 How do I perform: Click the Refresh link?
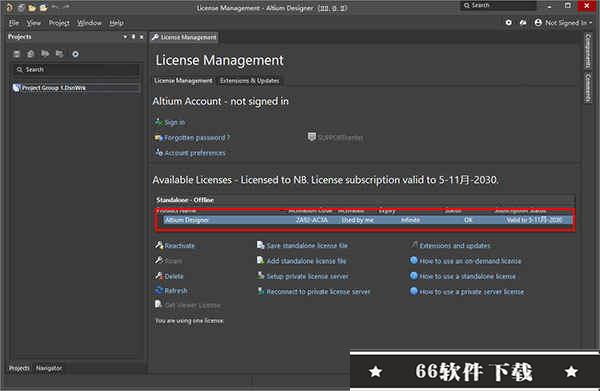[176, 291]
